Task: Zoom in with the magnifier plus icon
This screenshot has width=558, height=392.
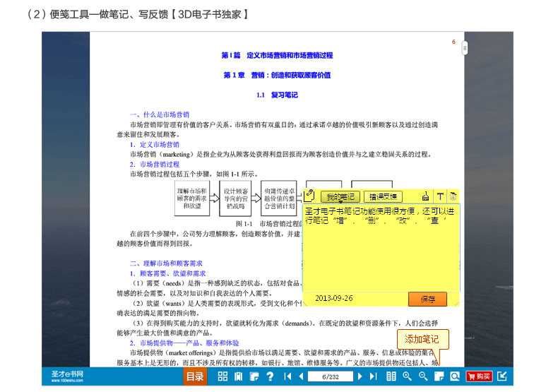Action: click(x=407, y=376)
